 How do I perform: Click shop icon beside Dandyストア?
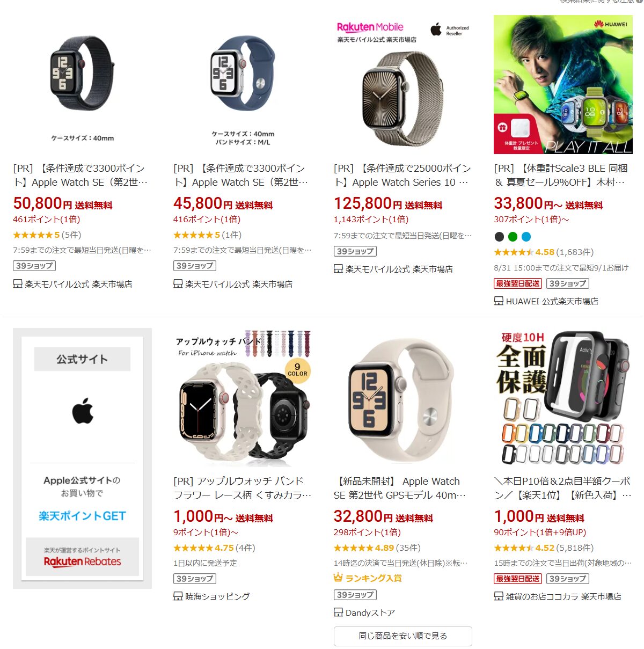[x=338, y=612]
